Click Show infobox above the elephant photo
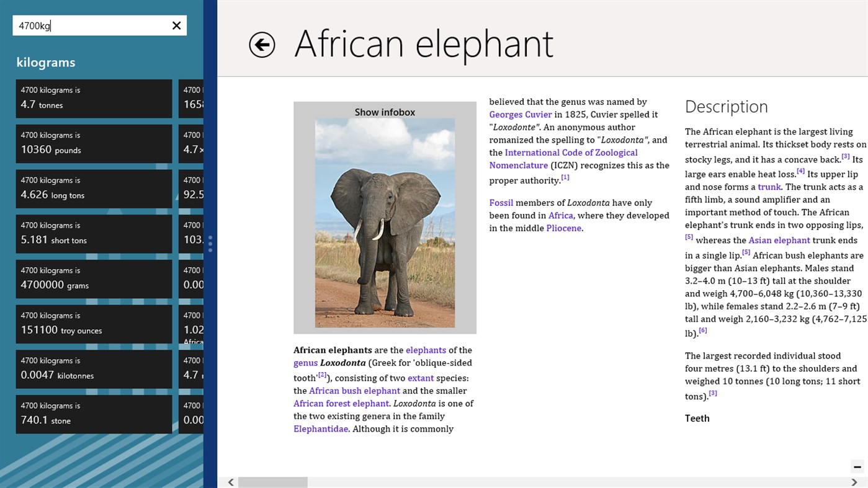Viewport: 868px width, 488px height. pos(384,112)
